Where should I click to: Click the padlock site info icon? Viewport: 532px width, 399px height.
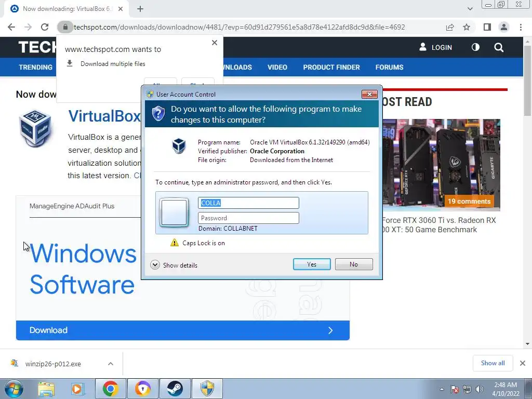coord(65,27)
